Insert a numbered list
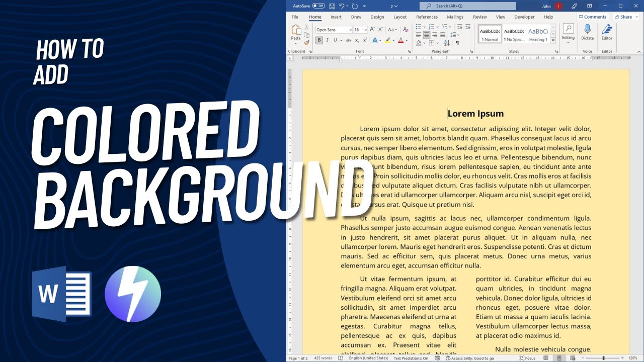 pos(432,27)
